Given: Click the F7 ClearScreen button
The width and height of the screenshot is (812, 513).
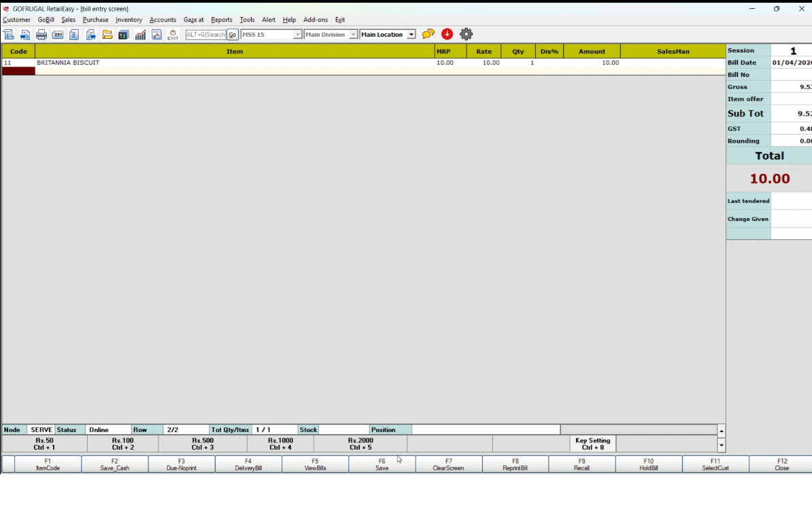Looking at the screenshot, I should pyautogui.click(x=448, y=464).
